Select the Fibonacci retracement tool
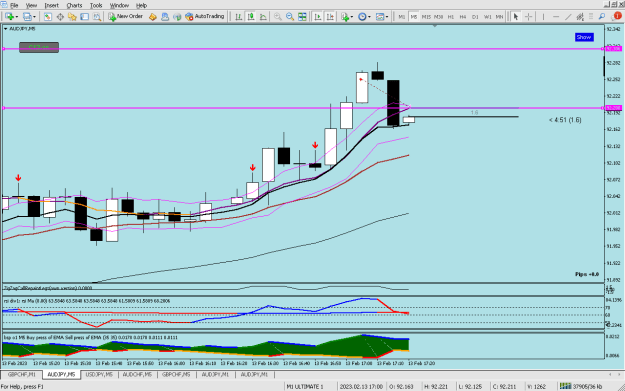 coord(591,16)
